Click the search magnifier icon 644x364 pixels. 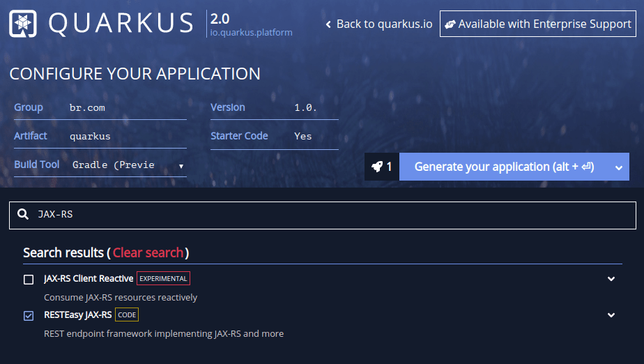point(23,214)
